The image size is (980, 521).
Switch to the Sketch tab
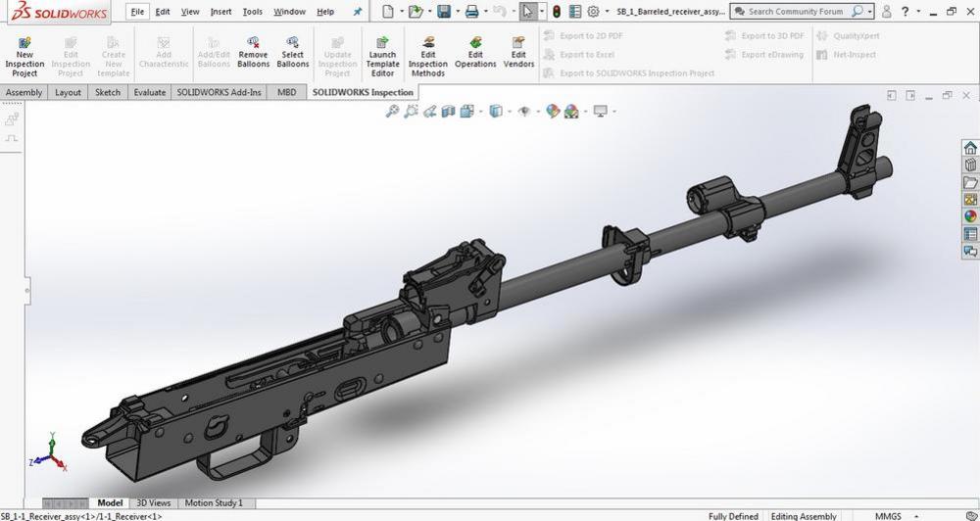coord(108,92)
